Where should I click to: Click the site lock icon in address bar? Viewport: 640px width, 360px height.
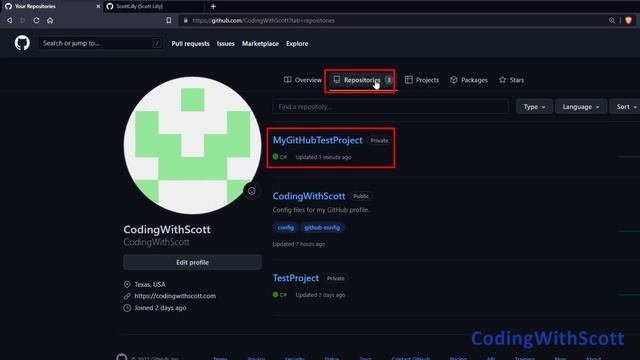click(185, 20)
